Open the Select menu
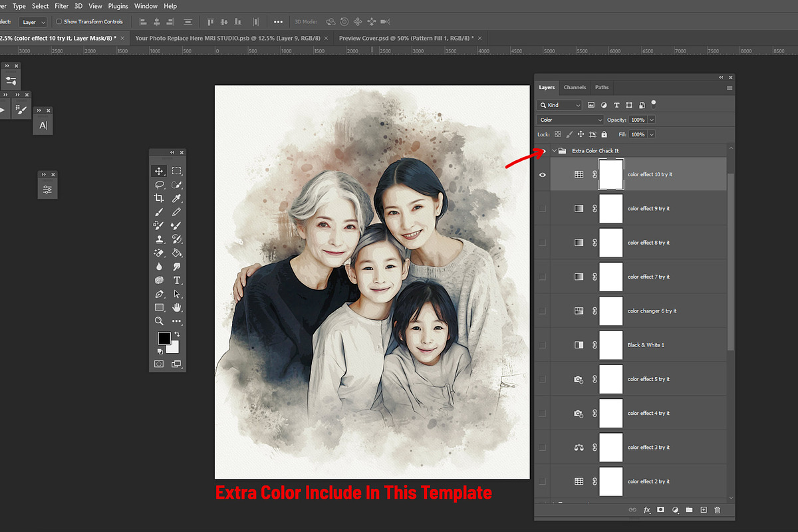 pyautogui.click(x=41, y=6)
